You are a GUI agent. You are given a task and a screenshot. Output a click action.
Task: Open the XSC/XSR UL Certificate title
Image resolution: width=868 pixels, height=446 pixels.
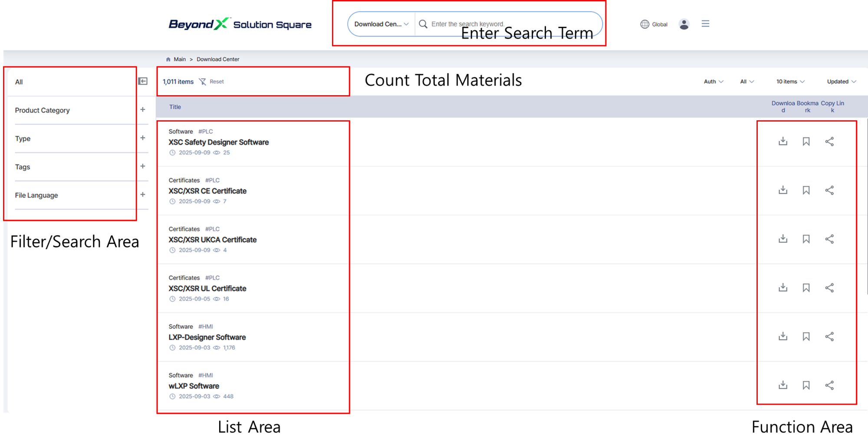click(207, 289)
